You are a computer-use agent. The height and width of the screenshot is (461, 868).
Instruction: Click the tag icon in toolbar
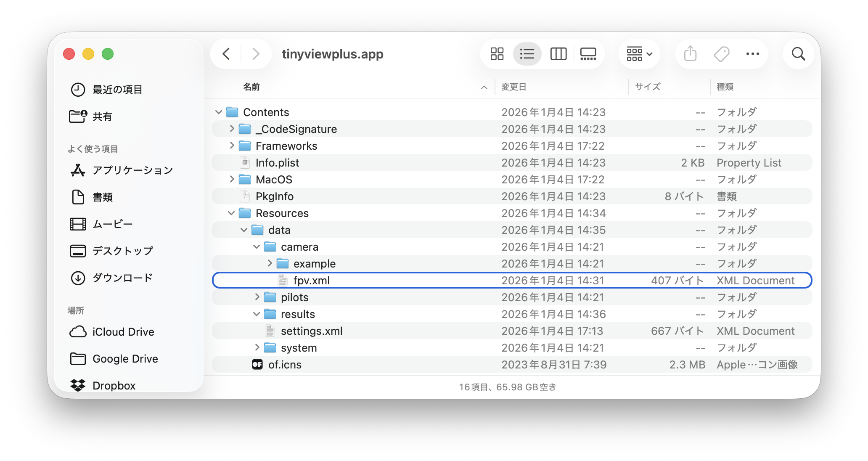click(x=721, y=54)
